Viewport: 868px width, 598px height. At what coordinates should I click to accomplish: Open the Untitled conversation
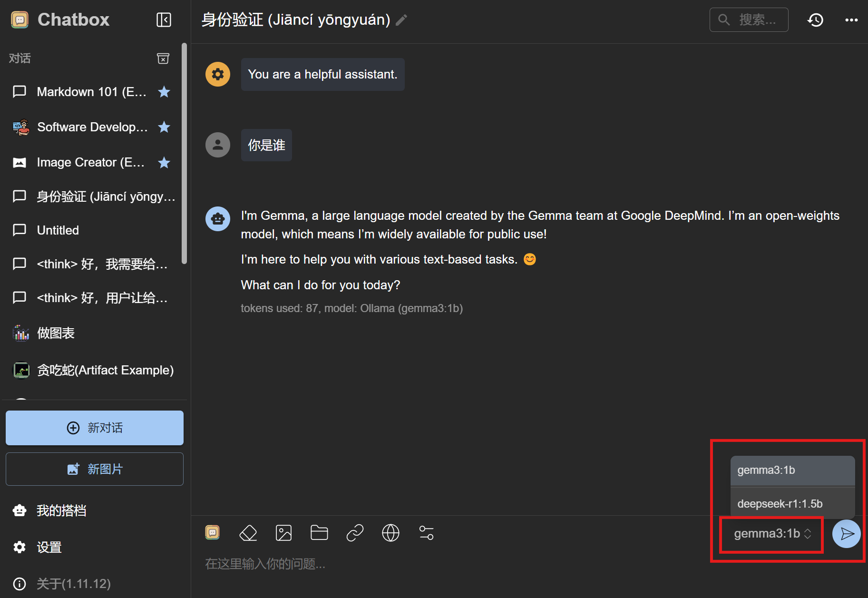tap(91, 230)
